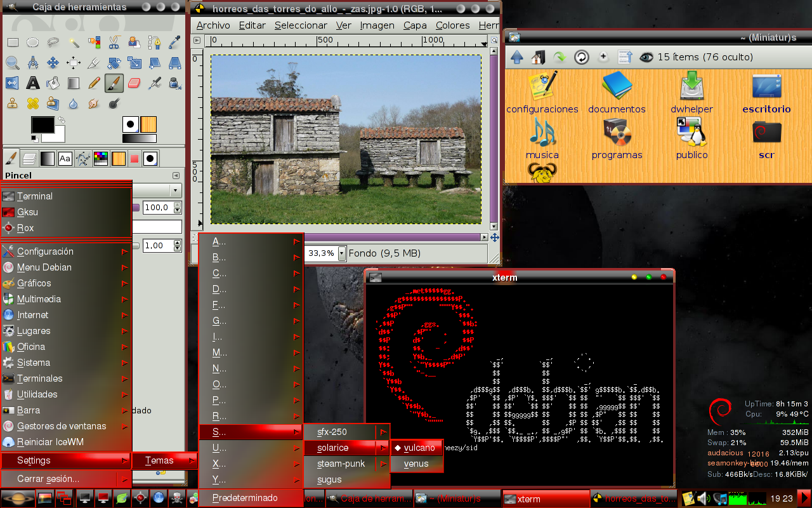Choose the venus theme variant

click(417, 464)
